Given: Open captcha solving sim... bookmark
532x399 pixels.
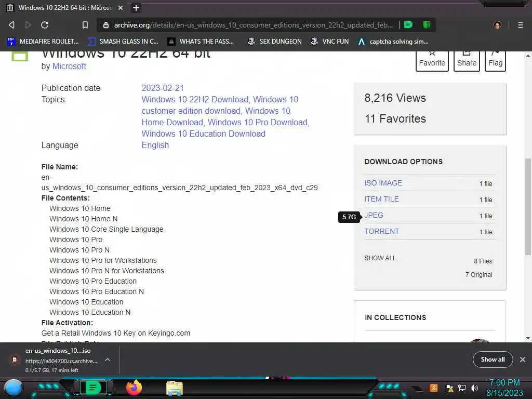Looking at the screenshot, I should (x=393, y=42).
